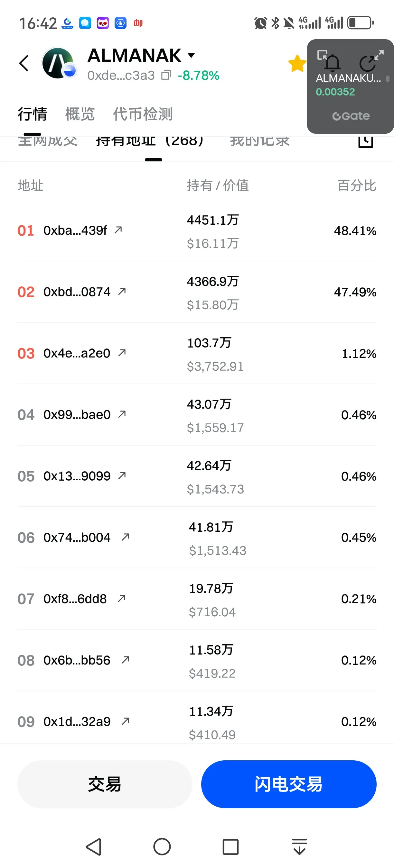Viewport: 394px width, 868px height.
Task: Open external link for address 0xbd...0874
Action: pyautogui.click(x=122, y=292)
